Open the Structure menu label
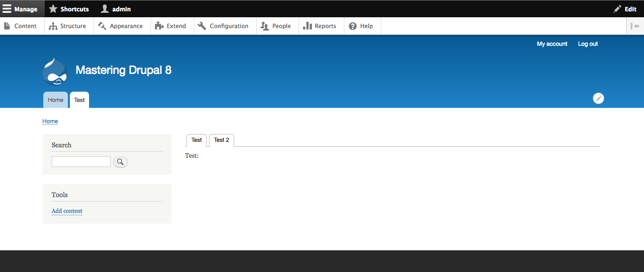This screenshot has width=644, height=272. point(73,26)
